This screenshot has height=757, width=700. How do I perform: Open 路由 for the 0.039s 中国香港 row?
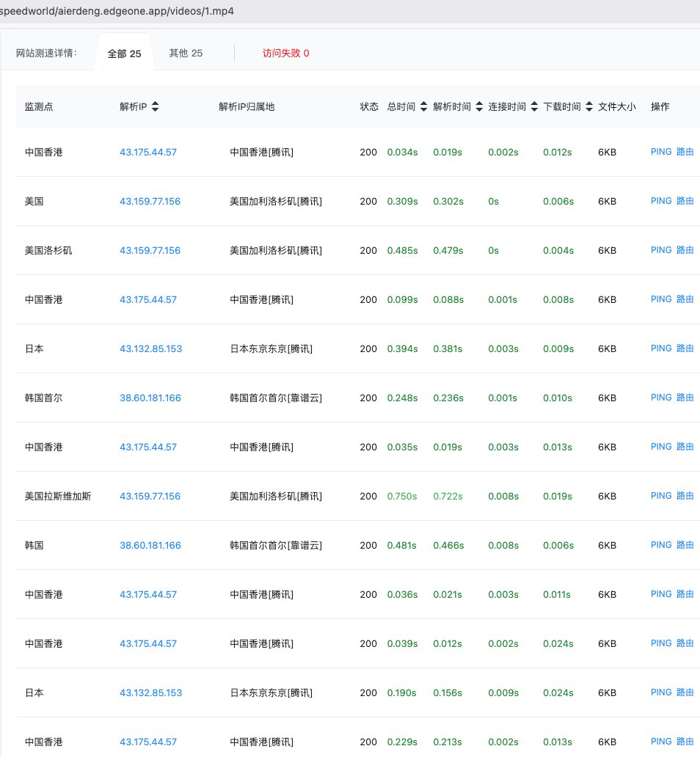685,643
